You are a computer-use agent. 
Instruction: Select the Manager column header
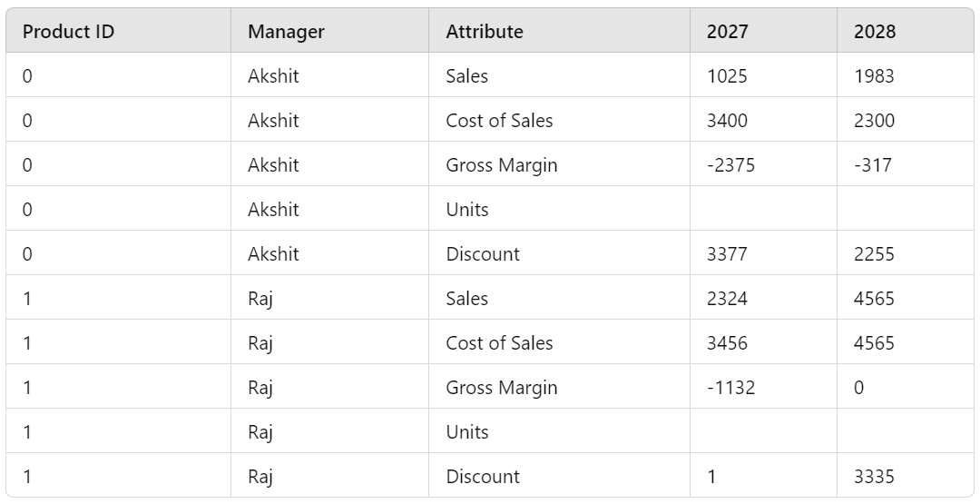coord(286,32)
